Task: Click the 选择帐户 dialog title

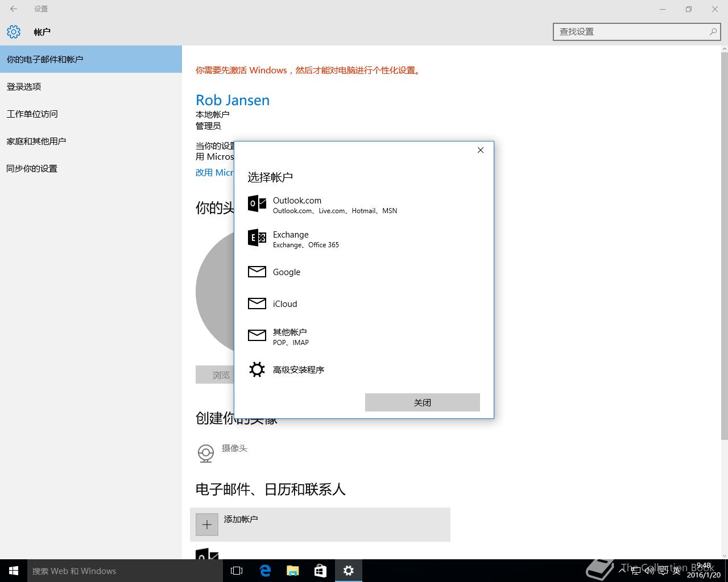Action: click(270, 177)
